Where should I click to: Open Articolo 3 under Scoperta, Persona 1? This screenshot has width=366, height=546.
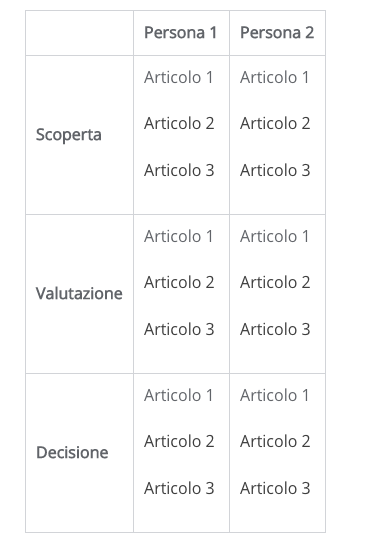point(179,170)
